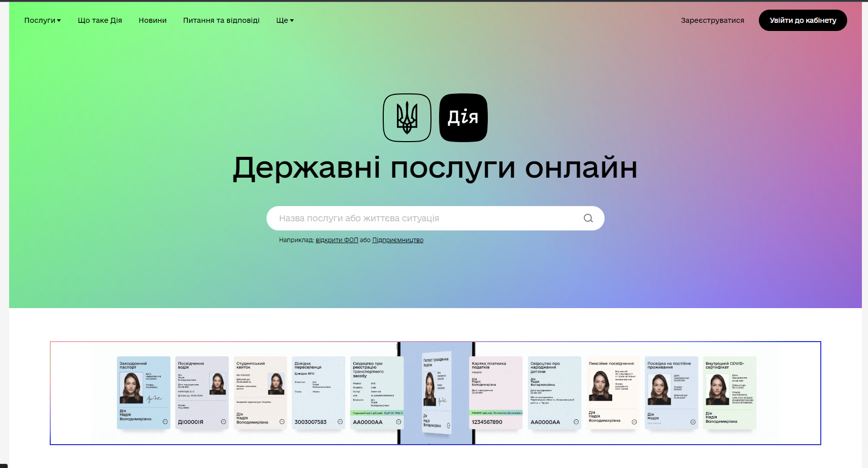This screenshot has width=868, height=468.
Task: Click the menu circle on Посвідчення водія card
Action: pos(223,422)
